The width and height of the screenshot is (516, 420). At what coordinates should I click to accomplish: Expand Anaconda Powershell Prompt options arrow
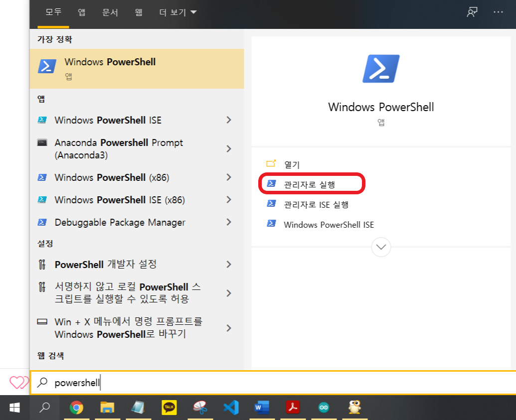pos(229,148)
